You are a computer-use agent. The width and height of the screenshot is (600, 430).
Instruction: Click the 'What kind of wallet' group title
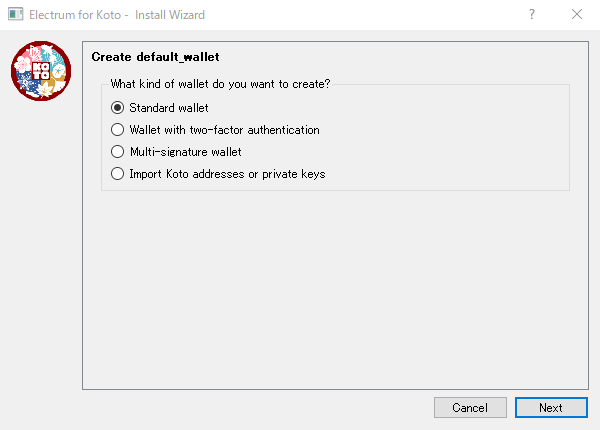pyautogui.click(x=220, y=84)
